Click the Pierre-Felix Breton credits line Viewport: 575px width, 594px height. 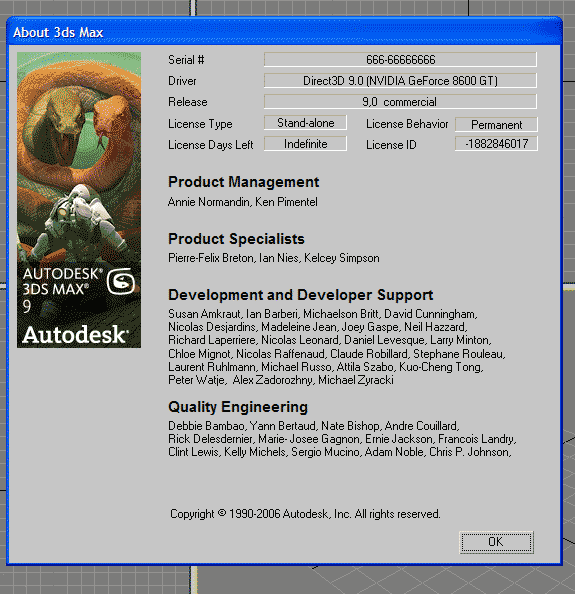pyautogui.click(x=273, y=258)
